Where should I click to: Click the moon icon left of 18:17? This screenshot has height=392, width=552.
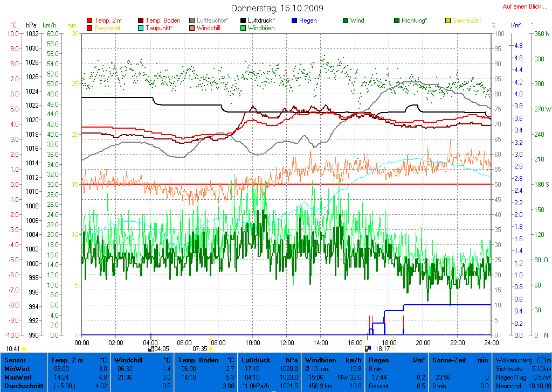368,349
